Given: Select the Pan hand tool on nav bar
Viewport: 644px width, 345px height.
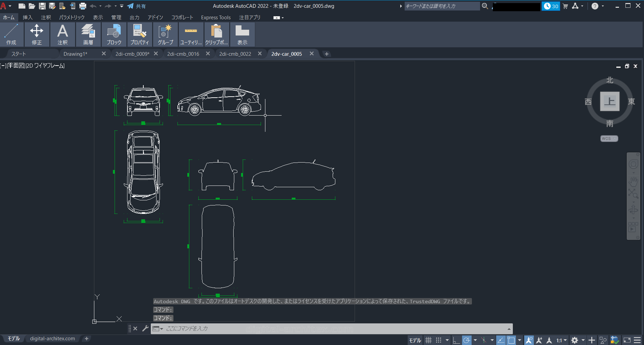Looking at the screenshot, I should (x=633, y=182).
